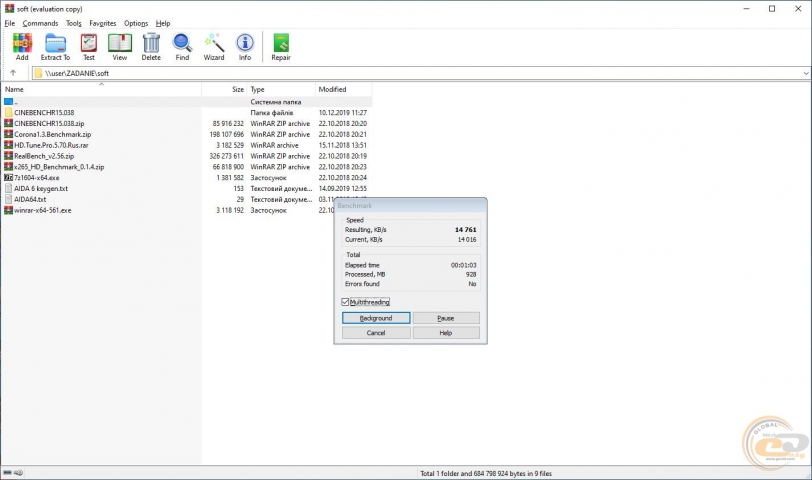This screenshot has height=480, width=812.
Task: Sort files by Modified column
Action: (x=343, y=89)
